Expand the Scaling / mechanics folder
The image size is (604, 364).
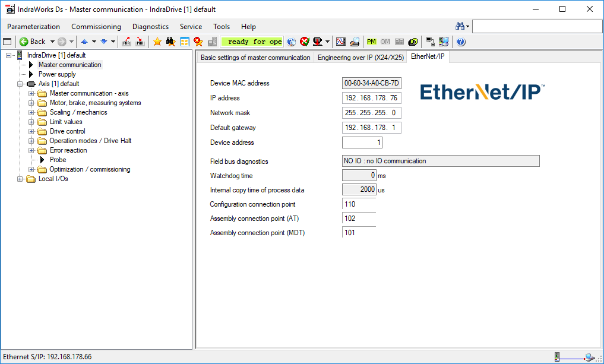tap(31, 112)
